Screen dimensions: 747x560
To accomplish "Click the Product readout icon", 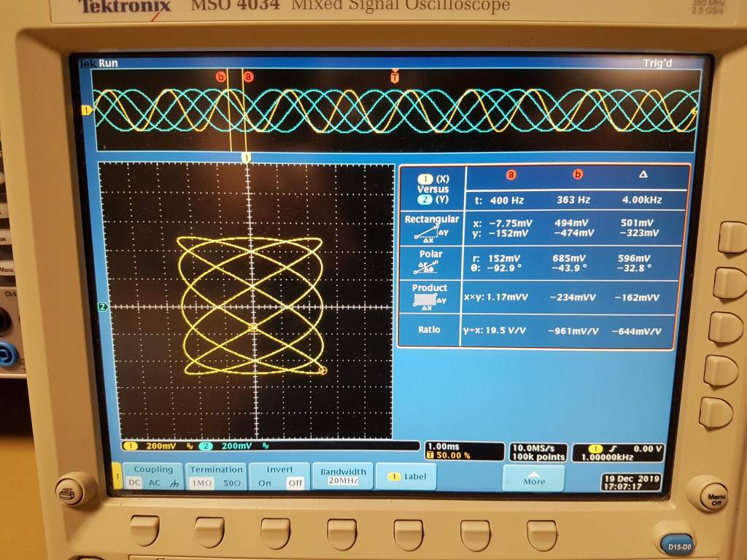I will 430,302.
